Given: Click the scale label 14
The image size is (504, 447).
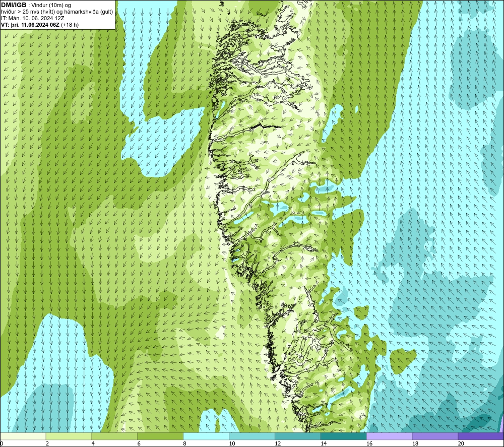Looking at the screenshot, I should pyautogui.click(x=324, y=443).
